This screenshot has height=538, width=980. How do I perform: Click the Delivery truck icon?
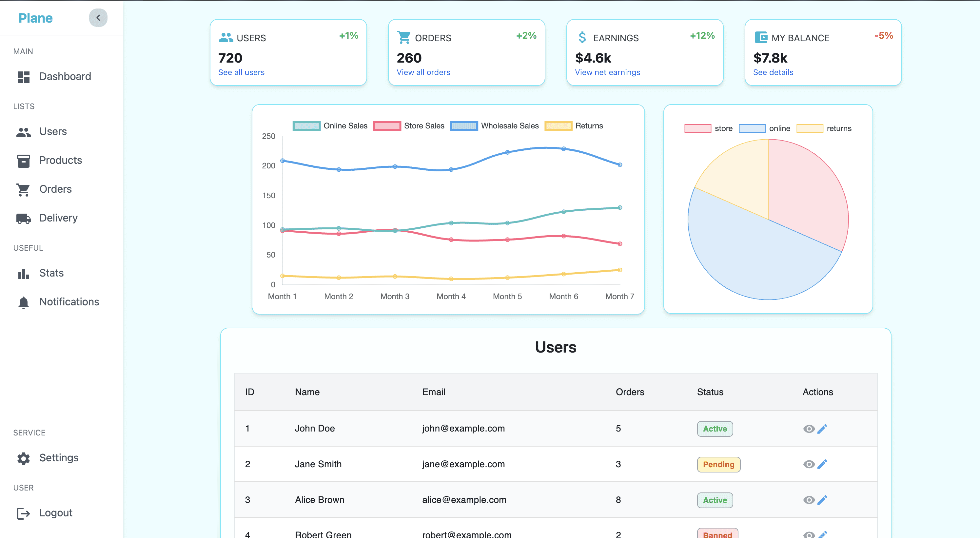click(24, 218)
